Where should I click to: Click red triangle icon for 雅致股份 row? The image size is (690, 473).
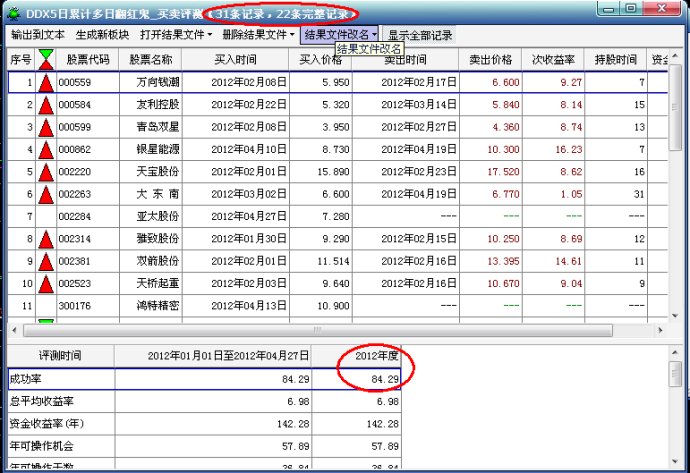tap(46, 239)
